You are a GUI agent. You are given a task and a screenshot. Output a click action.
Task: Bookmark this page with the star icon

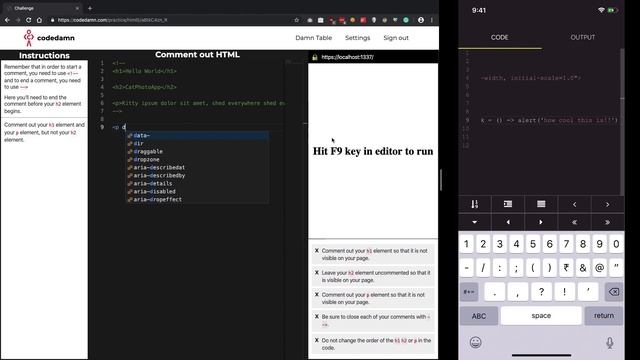297,20
